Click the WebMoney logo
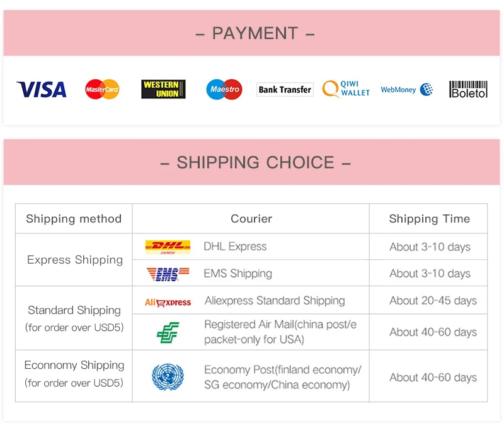This screenshot has height=425, width=504. (x=407, y=90)
